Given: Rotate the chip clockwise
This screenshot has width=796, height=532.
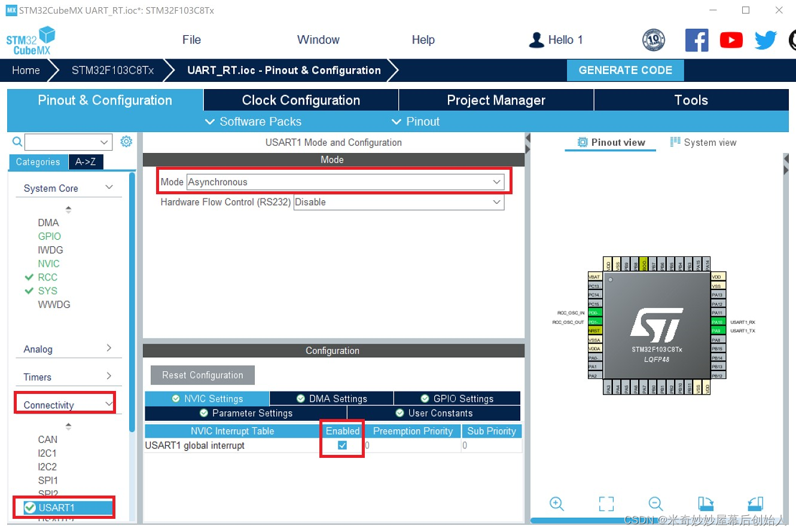Looking at the screenshot, I should pos(706,504).
